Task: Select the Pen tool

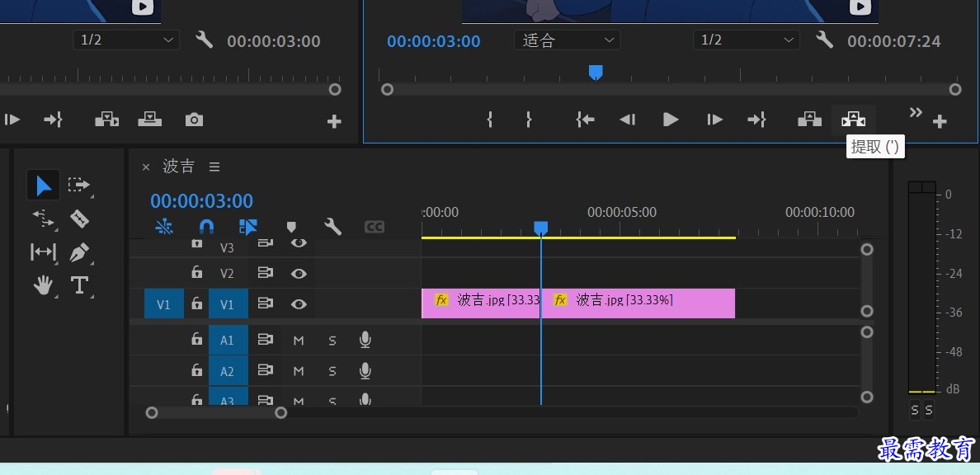Action: click(79, 252)
